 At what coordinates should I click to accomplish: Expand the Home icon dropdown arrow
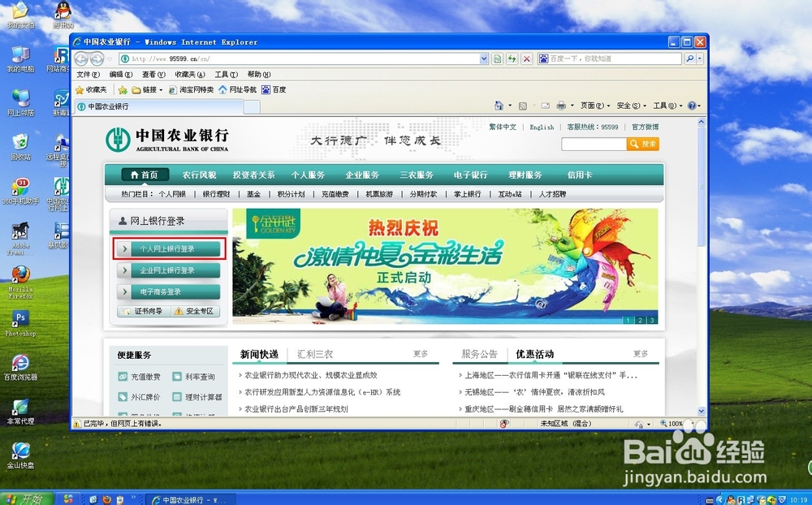(x=510, y=106)
